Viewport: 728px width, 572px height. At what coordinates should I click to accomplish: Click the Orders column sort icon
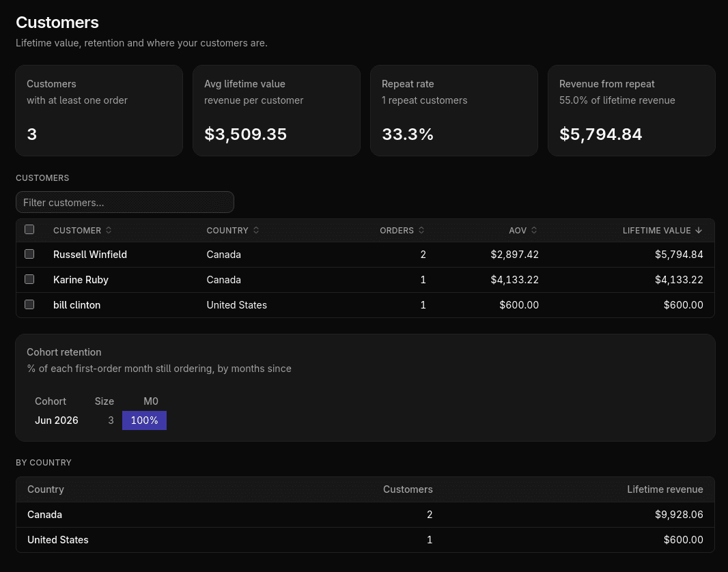click(x=421, y=230)
